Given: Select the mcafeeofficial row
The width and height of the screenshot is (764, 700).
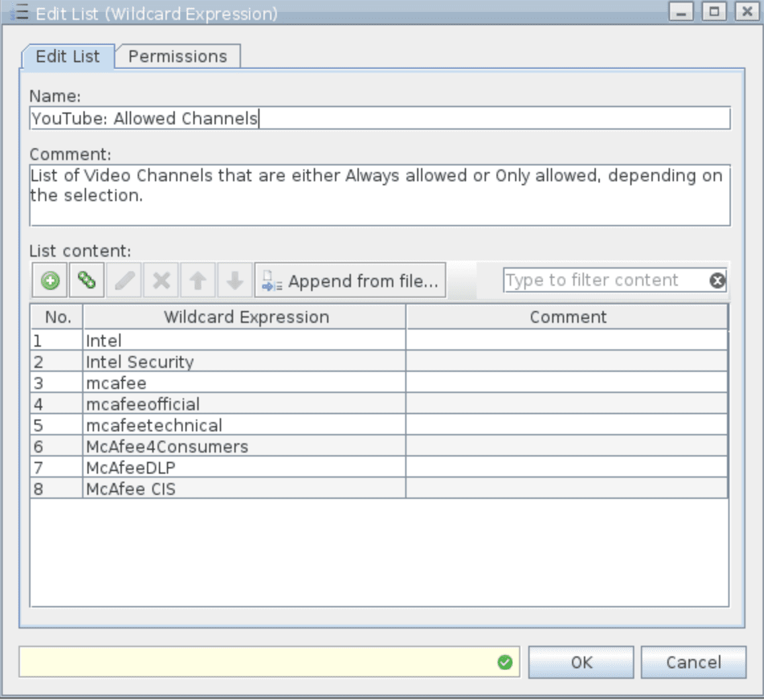Looking at the screenshot, I should click(x=379, y=404).
